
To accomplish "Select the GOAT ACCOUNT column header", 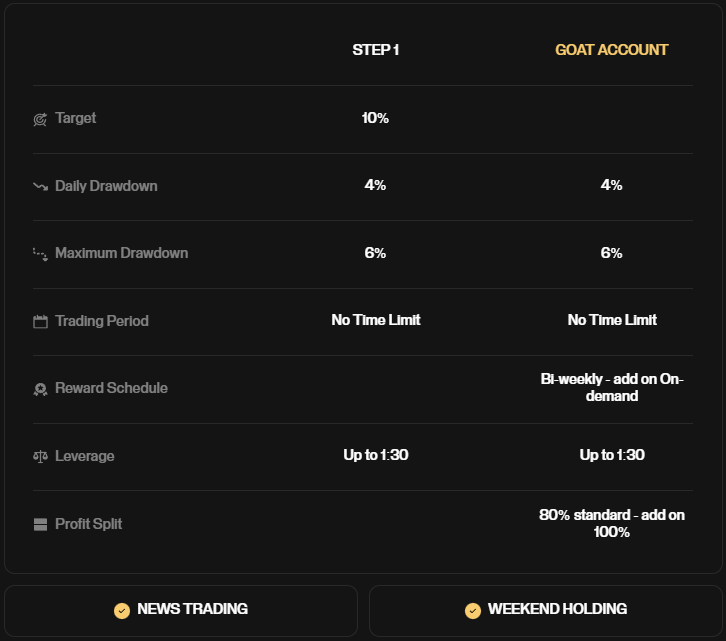I will [612, 50].
